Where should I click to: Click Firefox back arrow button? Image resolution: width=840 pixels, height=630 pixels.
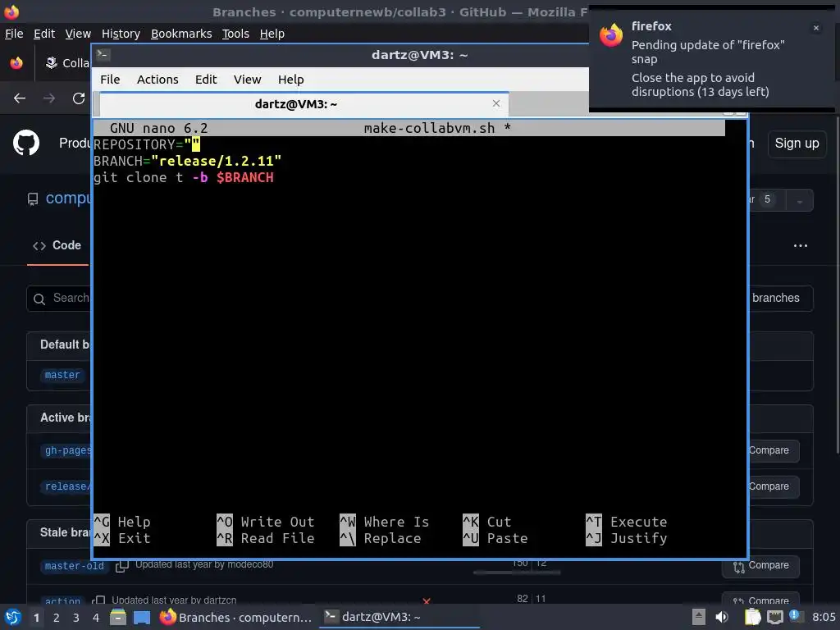click(20, 98)
